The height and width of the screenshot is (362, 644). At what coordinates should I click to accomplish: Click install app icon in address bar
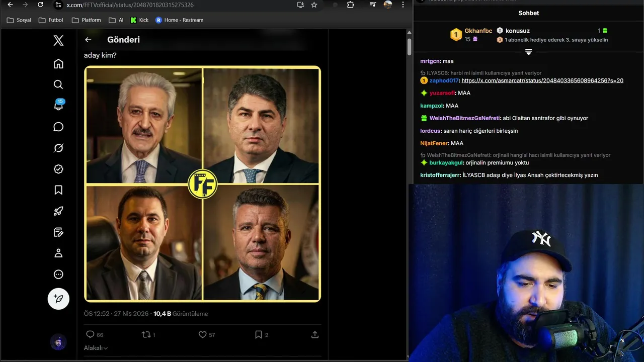tap(300, 5)
